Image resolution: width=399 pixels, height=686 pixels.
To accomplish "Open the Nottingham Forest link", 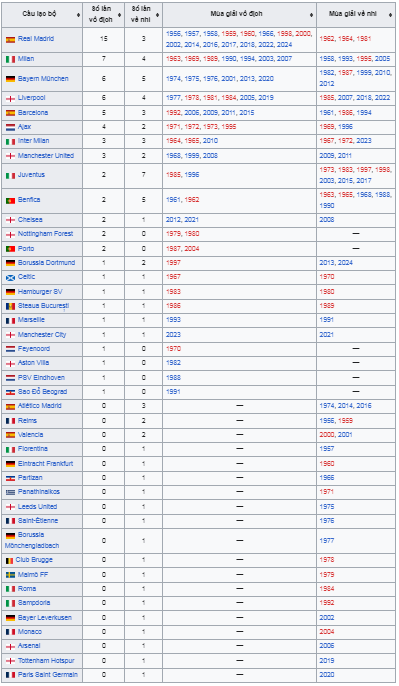I will pos(46,234).
